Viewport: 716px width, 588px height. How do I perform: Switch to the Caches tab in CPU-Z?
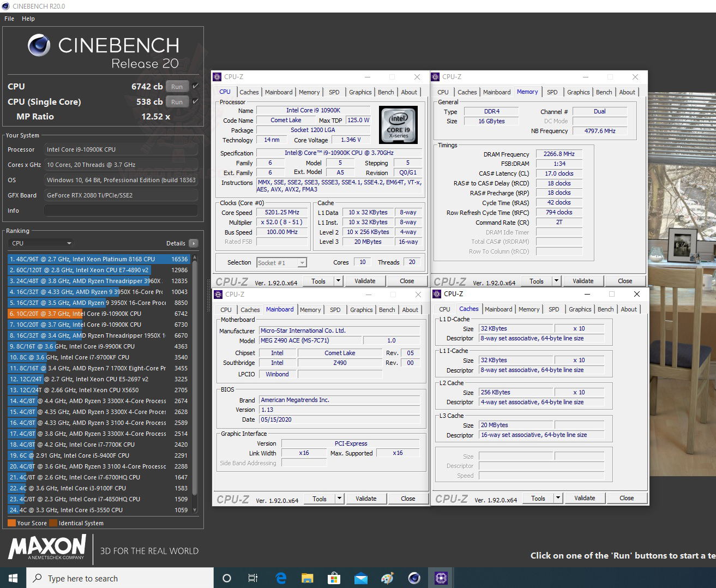click(249, 92)
